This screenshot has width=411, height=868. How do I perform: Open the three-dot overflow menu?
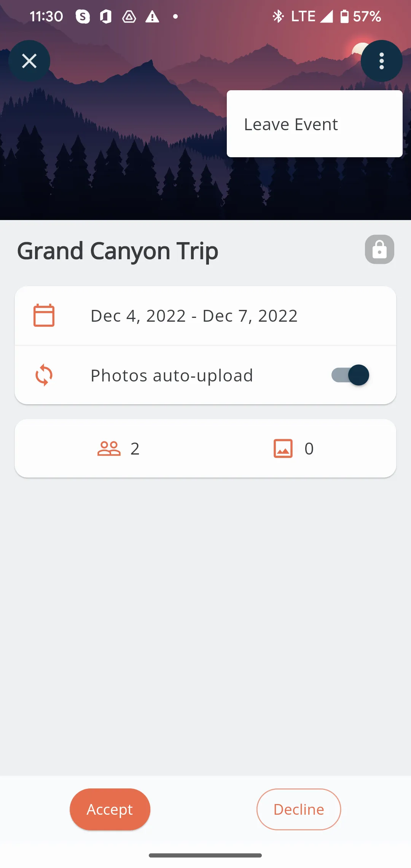pyautogui.click(x=381, y=61)
